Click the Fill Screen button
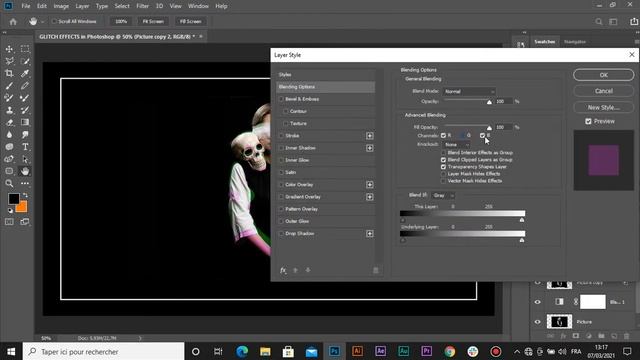 (191, 21)
